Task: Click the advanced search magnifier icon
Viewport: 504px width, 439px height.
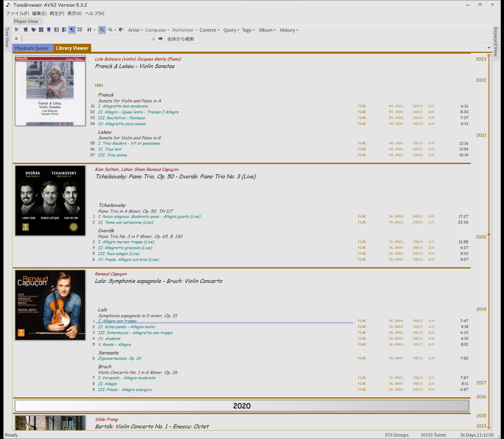Action: click(x=110, y=30)
